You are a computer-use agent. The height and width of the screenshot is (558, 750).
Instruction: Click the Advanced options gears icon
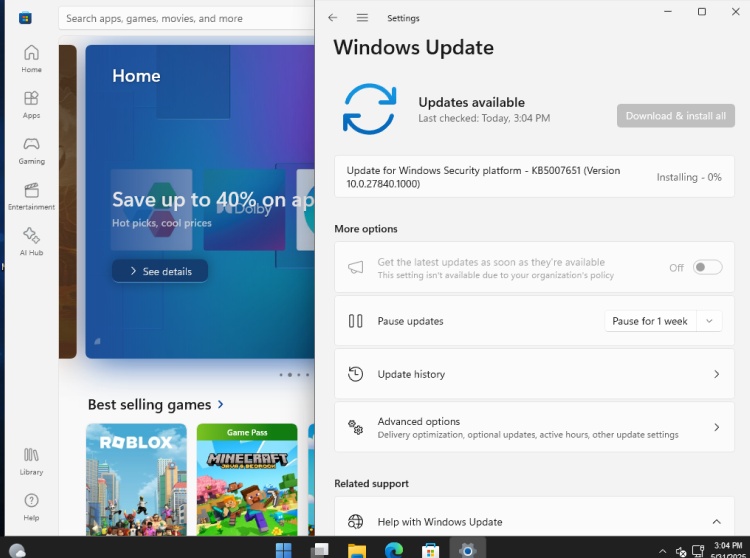tap(355, 427)
